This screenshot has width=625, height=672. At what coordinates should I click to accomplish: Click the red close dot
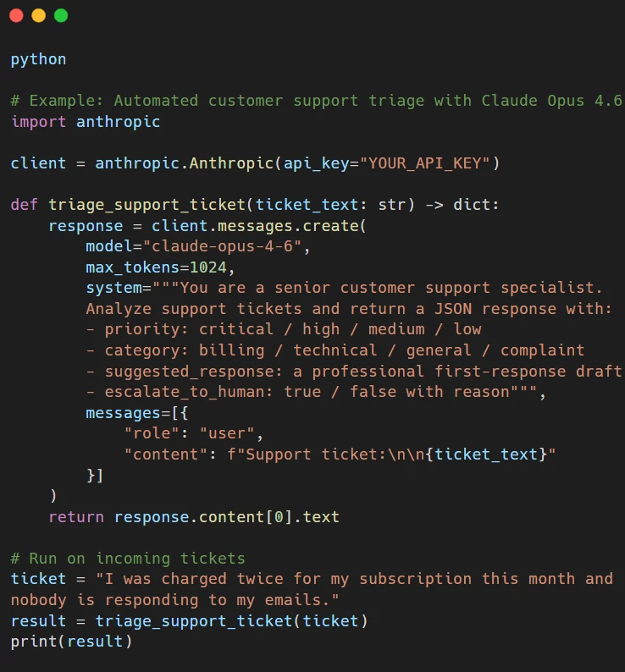click(x=16, y=15)
